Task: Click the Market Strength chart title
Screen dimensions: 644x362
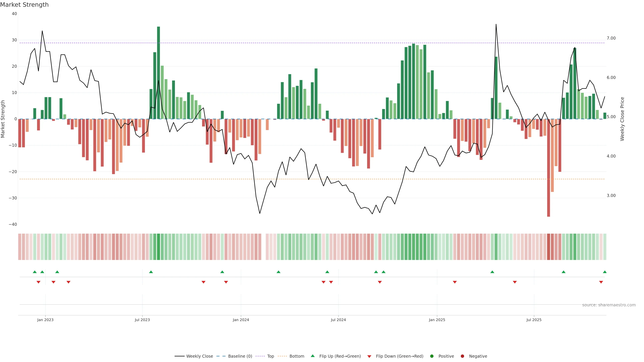Action: [x=24, y=5]
